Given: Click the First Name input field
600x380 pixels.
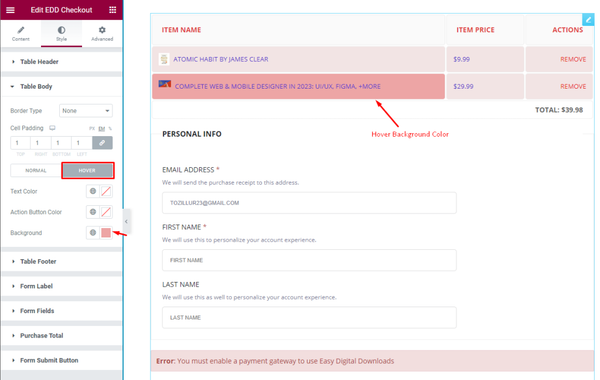Looking at the screenshot, I should click(x=309, y=260).
